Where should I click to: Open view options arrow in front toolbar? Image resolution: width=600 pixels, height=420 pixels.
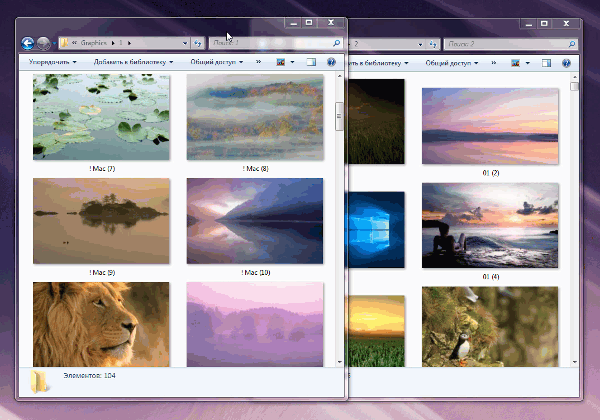(x=292, y=62)
